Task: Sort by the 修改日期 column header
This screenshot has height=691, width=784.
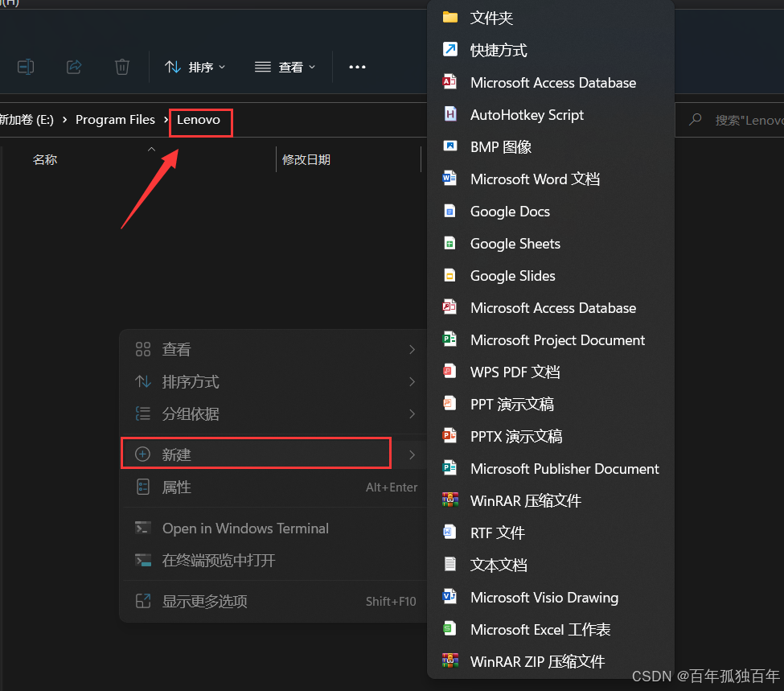Action: [306, 159]
